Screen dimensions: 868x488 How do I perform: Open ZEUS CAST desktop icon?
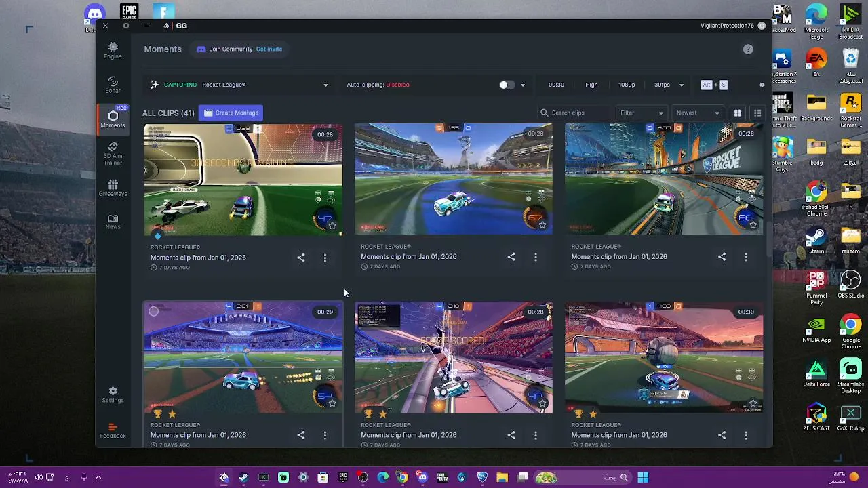coord(816,418)
